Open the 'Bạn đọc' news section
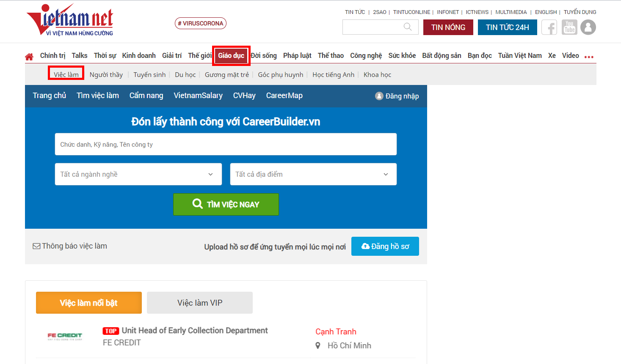Viewport: 621px width, 364px height. pyautogui.click(x=480, y=55)
